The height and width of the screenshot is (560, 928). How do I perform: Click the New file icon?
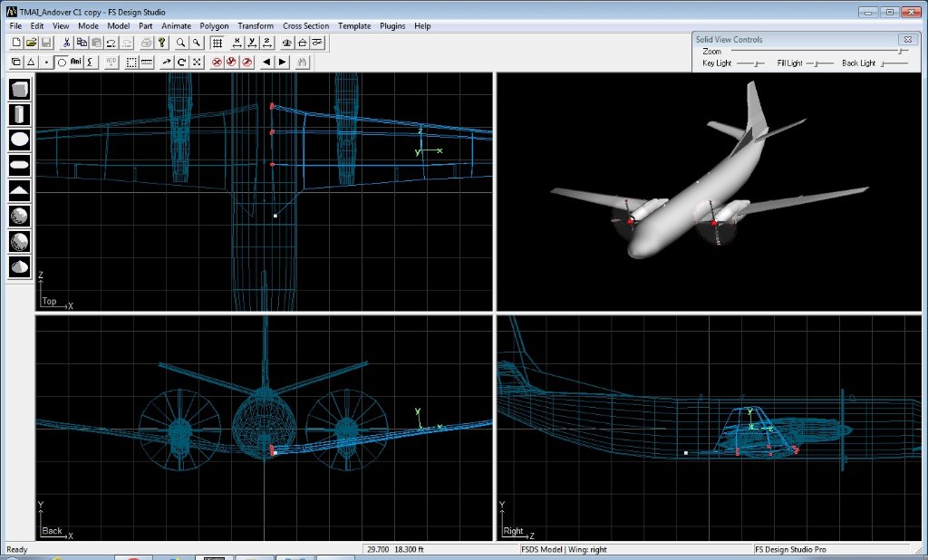16,43
